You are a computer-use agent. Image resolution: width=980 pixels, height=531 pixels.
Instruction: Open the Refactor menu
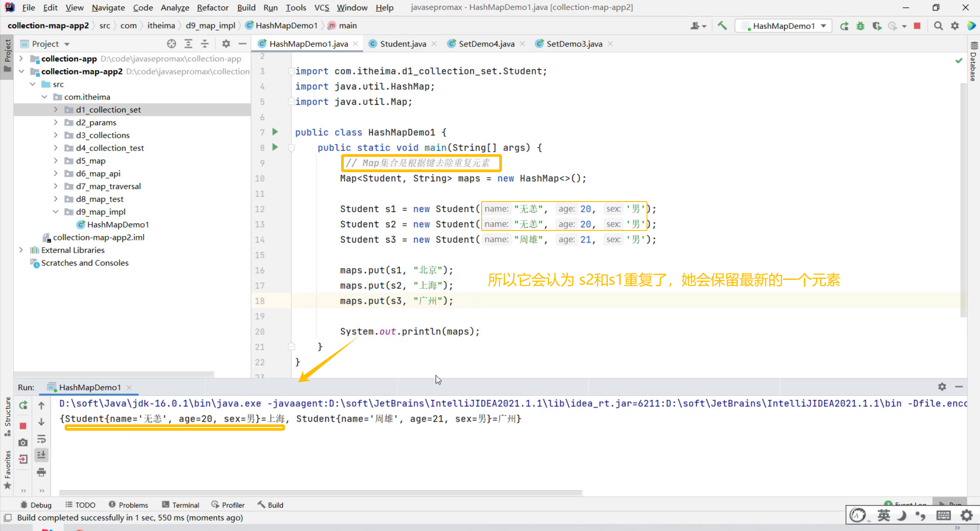pyautogui.click(x=212, y=7)
